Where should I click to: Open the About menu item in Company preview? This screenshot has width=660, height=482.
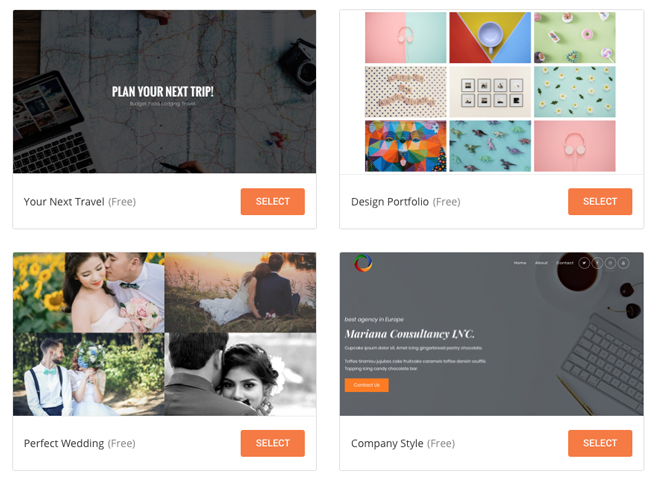541,263
